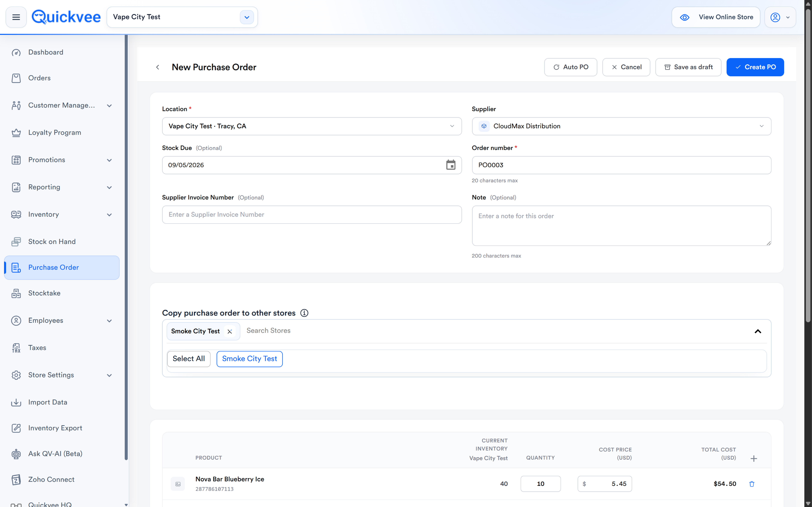Collapse the store search list chevron
The image size is (812, 507).
(758, 331)
